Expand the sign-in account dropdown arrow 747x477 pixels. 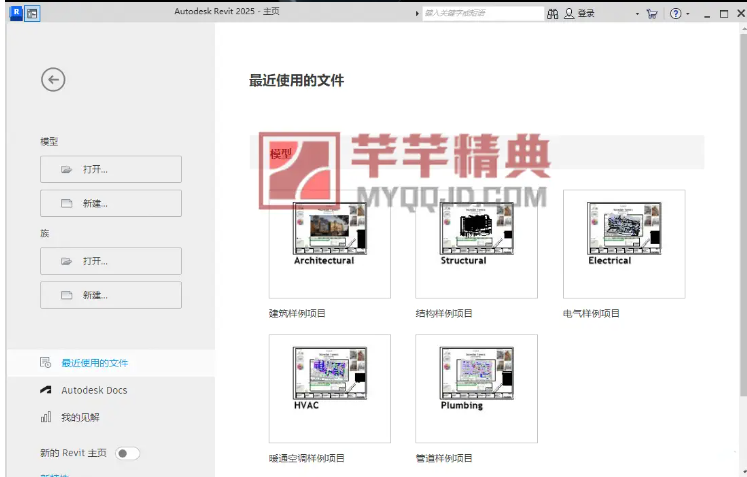[x=637, y=14]
